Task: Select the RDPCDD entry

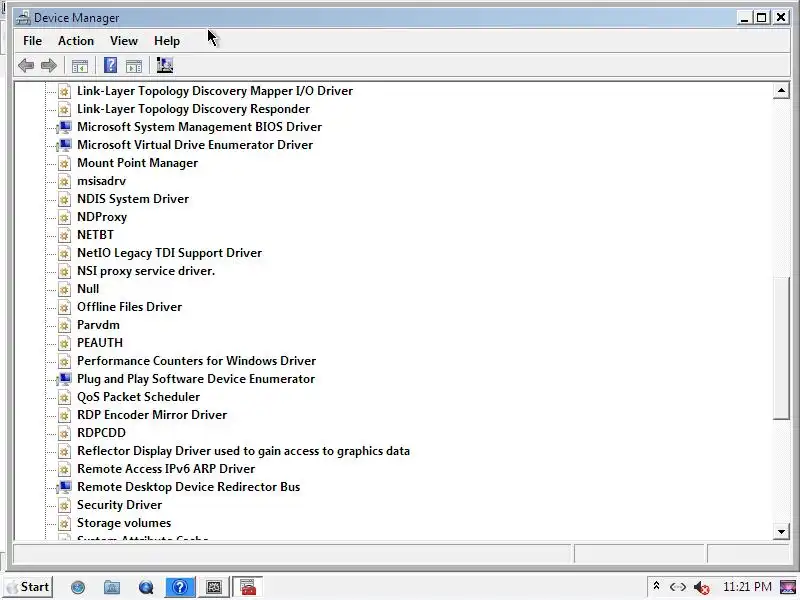Action: tap(101, 433)
